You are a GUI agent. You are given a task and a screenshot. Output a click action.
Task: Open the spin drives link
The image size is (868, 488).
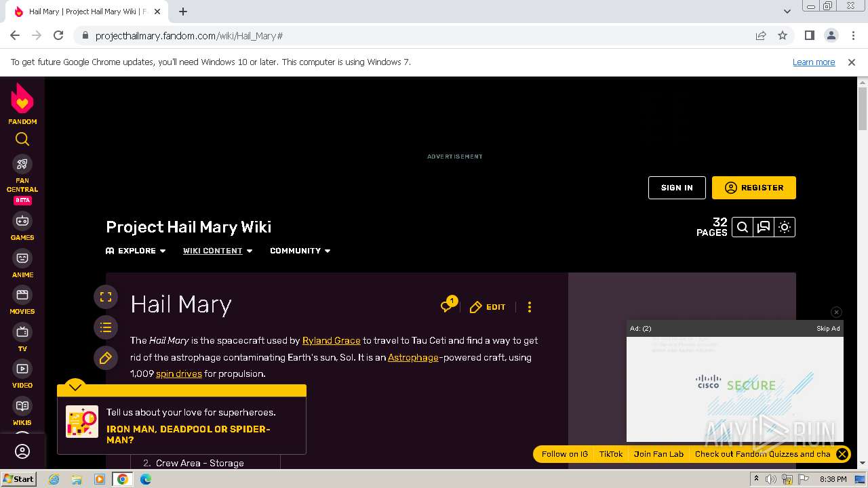[179, 373]
